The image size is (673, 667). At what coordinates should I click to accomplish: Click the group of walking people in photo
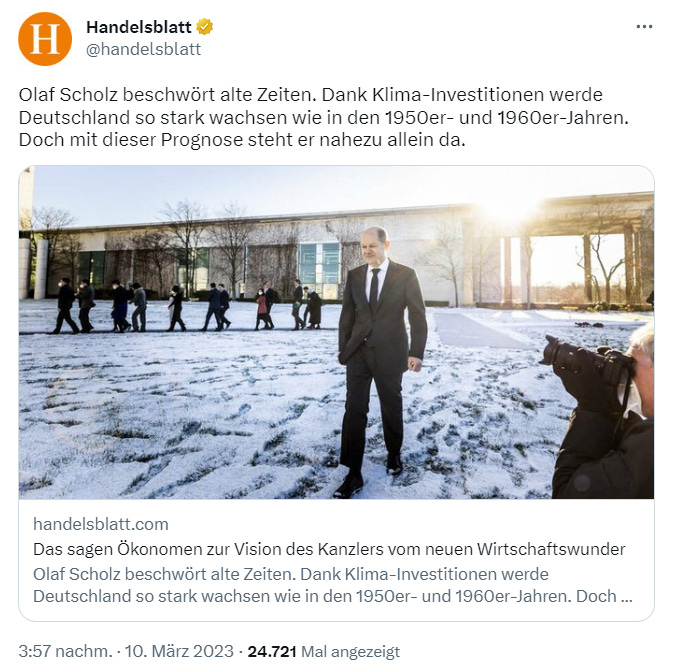pos(186,306)
